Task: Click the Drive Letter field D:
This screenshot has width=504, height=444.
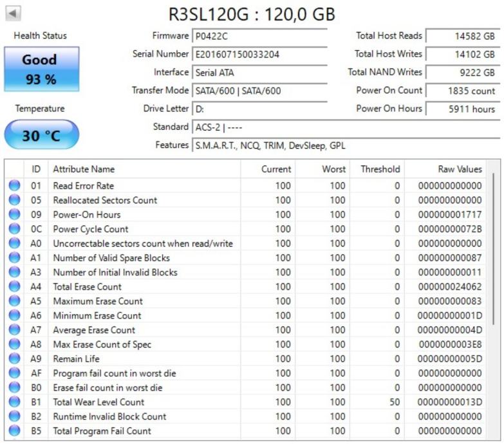Action: 259,109
